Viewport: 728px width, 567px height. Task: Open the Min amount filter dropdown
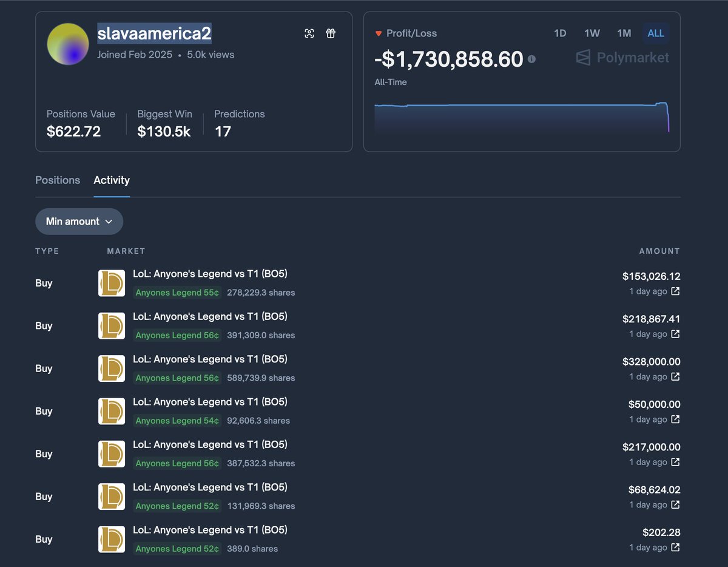pyautogui.click(x=79, y=221)
